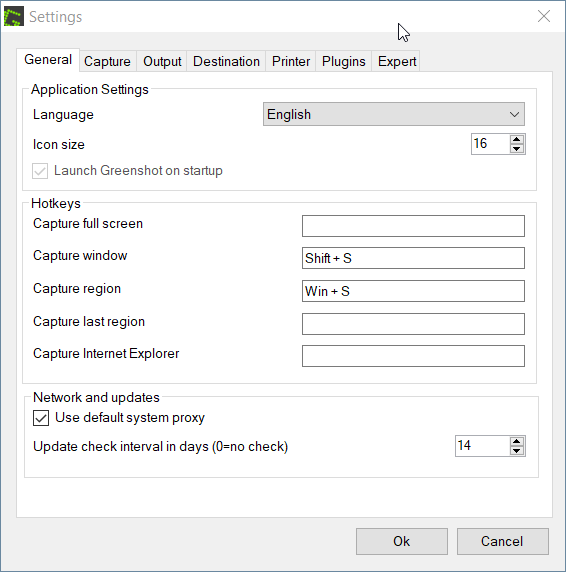Click the update check interval value field
The image size is (566, 572).
pyautogui.click(x=482, y=446)
